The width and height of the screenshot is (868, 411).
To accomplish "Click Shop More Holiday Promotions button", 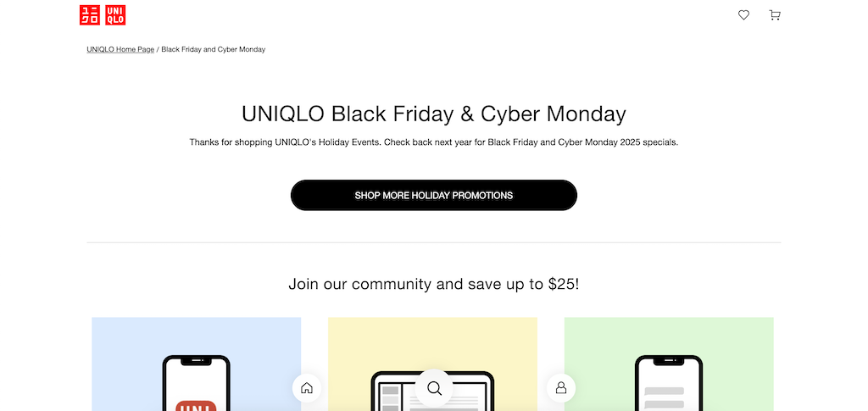I will click(x=434, y=195).
